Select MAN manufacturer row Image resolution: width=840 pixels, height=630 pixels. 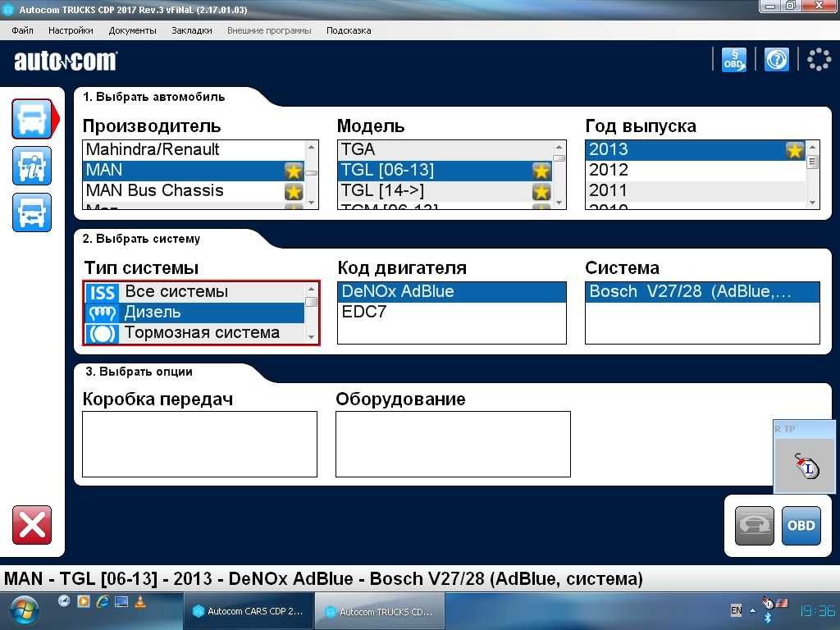pyautogui.click(x=194, y=171)
